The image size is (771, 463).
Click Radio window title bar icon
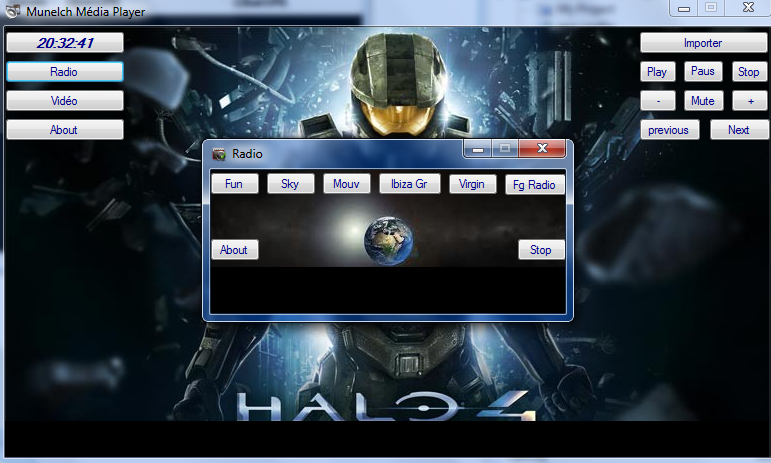click(x=219, y=154)
